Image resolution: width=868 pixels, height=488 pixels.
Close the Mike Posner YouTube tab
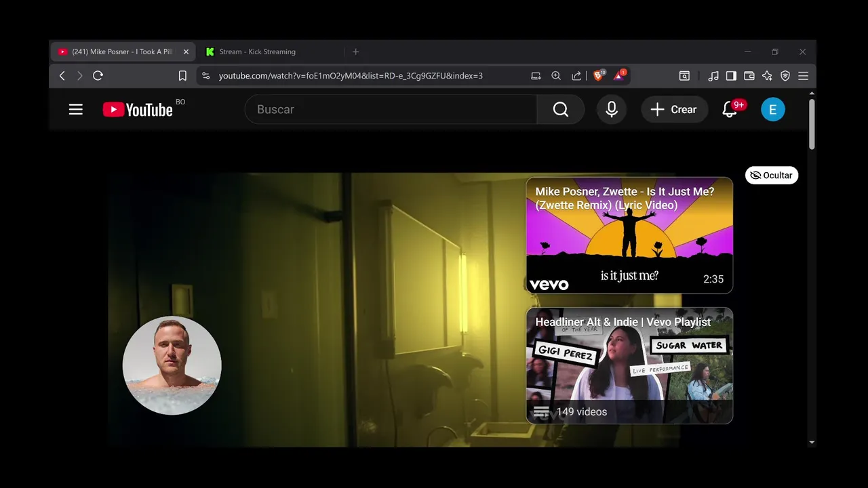coord(186,52)
